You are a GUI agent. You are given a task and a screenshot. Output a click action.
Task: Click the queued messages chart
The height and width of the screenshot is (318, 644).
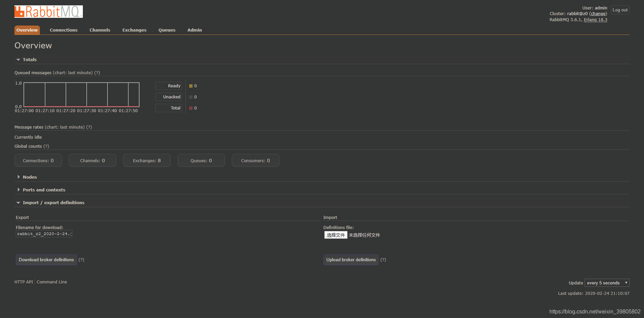[x=82, y=95]
